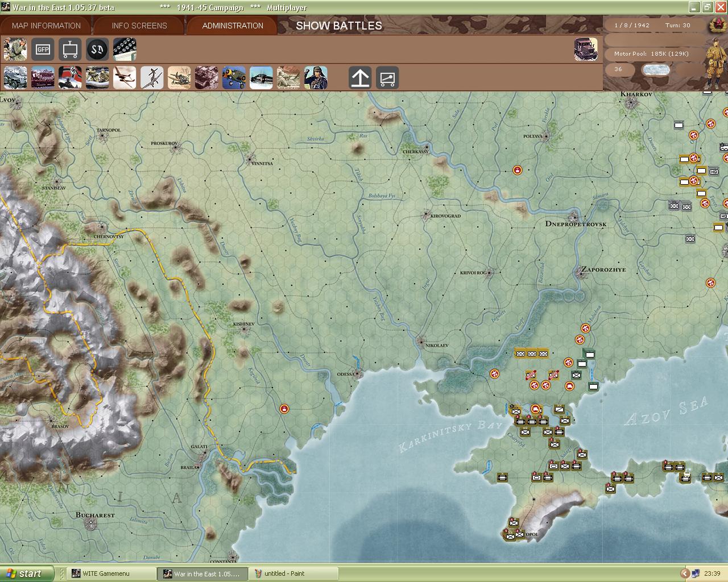Click the prone rifleman poster icon
The height and width of the screenshot is (582, 728).
click(288, 78)
